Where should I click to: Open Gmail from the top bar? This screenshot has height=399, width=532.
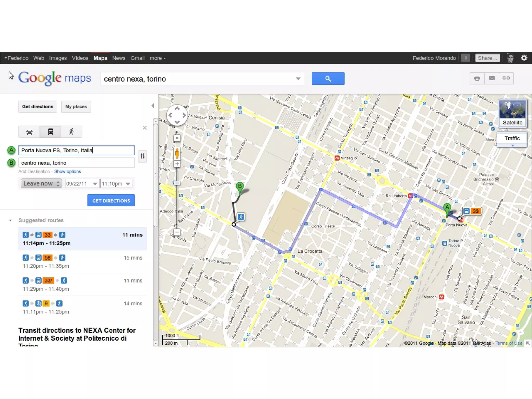click(x=137, y=58)
